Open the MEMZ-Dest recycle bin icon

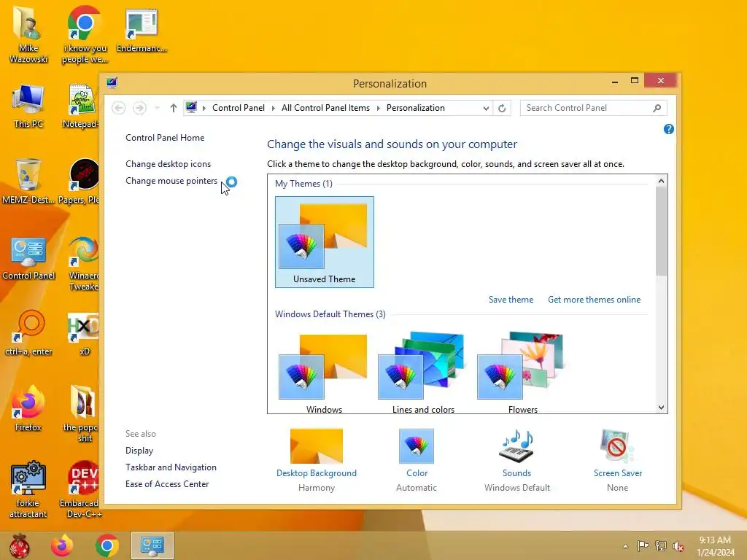pyautogui.click(x=28, y=181)
